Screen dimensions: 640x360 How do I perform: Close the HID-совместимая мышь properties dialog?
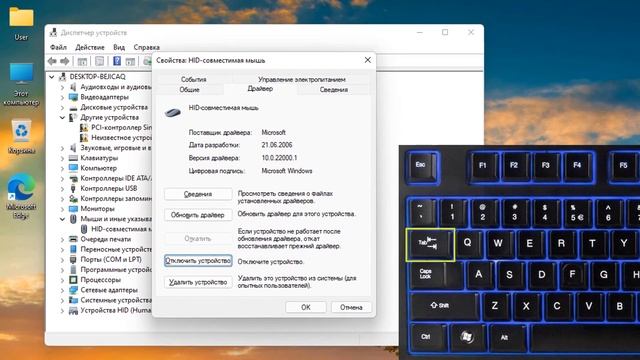click(367, 60)
